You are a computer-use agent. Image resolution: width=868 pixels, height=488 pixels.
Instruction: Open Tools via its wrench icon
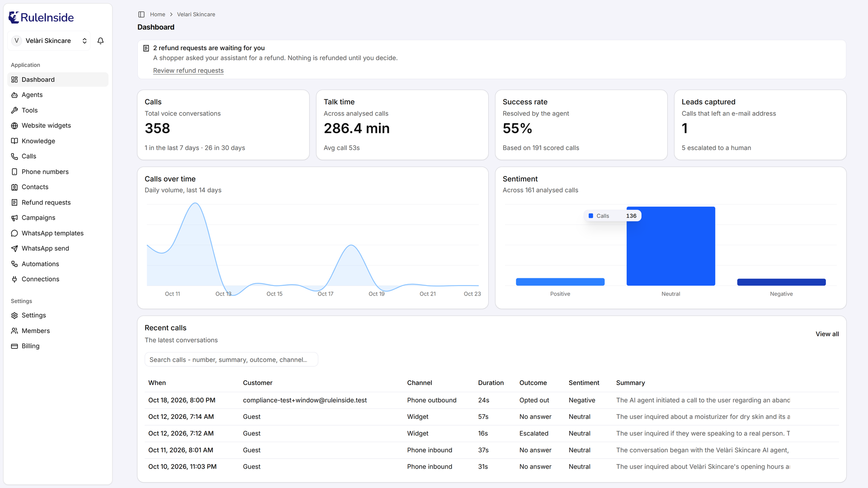(14, 110)
